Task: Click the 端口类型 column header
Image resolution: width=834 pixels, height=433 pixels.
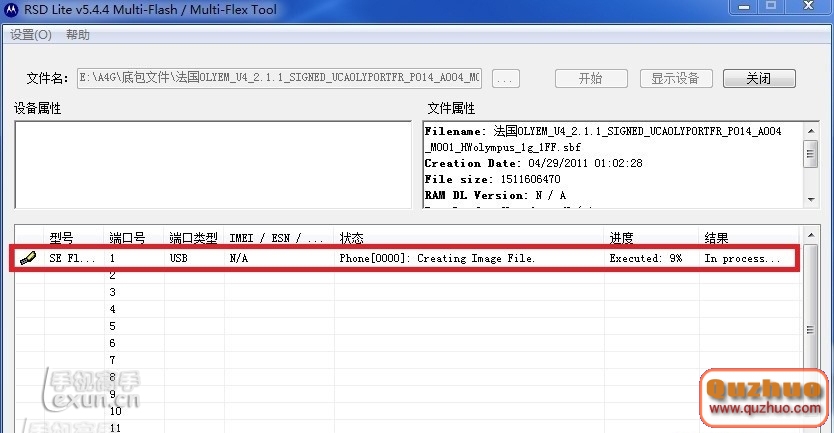Action: (x=194, y=238)
